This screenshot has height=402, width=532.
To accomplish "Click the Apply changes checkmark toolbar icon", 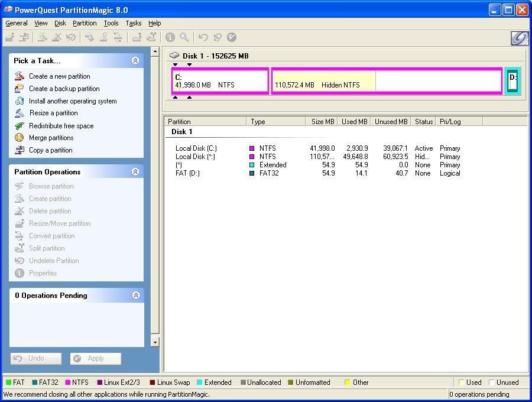I will 231,37.
